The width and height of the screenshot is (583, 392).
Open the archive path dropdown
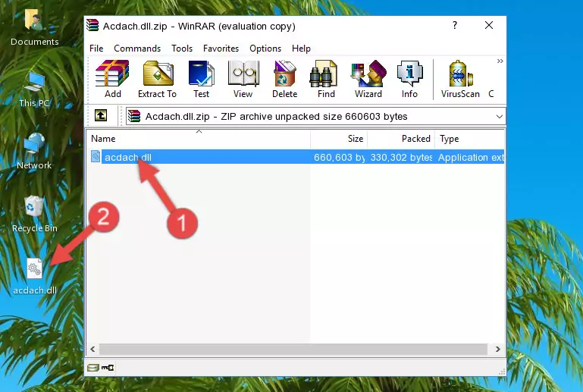500,117
